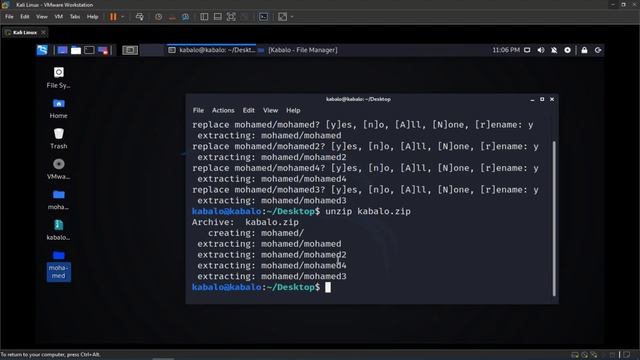Maximize the terminal window
Screen dimensions: 640x360
point(542,99)
